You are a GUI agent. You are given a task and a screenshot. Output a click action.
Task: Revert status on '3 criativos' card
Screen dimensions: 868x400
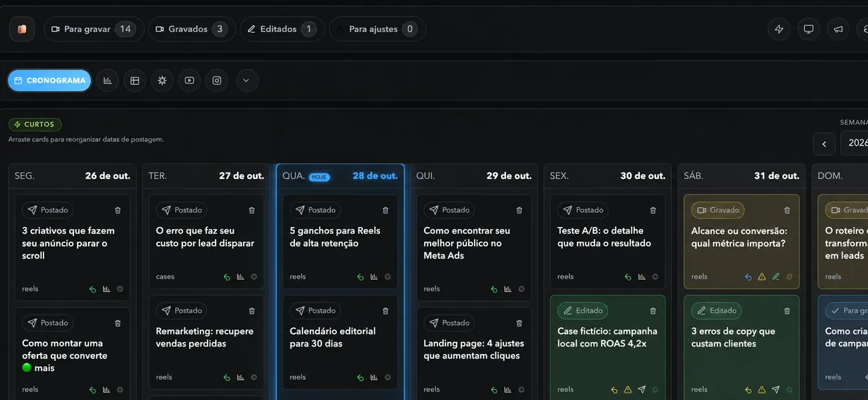(x=93, y=289)
